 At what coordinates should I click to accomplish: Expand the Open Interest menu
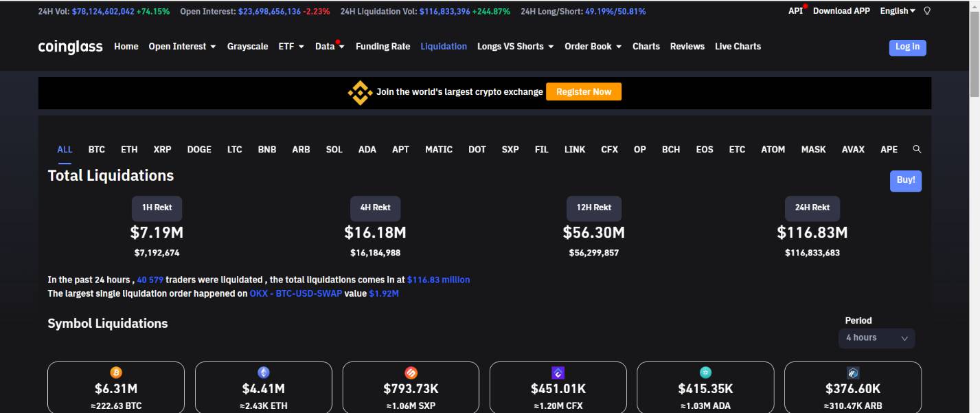pos(182,47)
